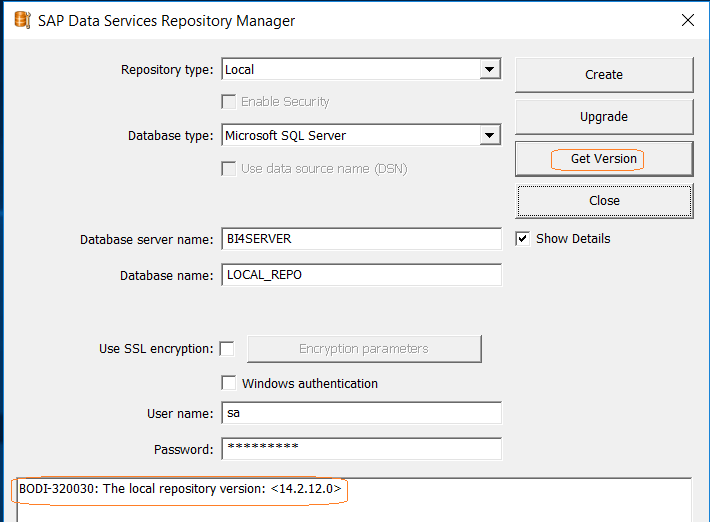Click the Database type label
Viewport: 710px width, 522px height.
click(170, 136)
